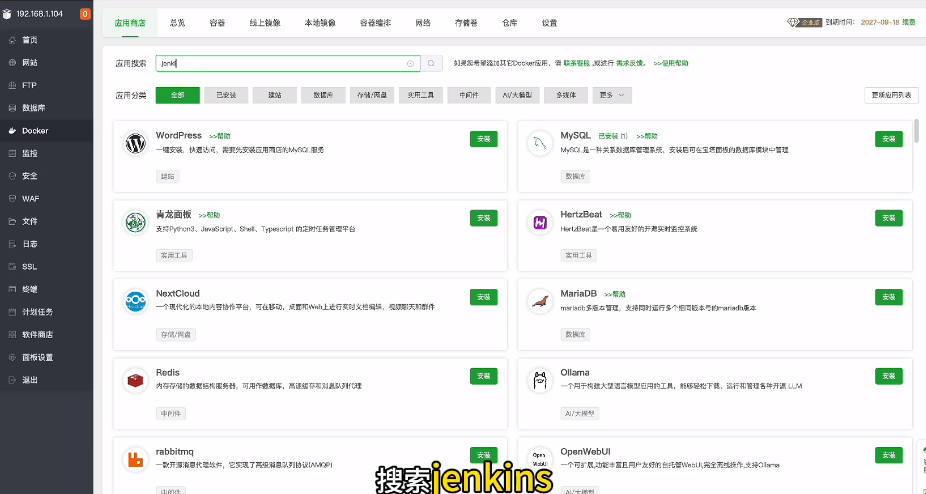Screen dimensions: 926x494
Task: Install Redis with its 安装 button
Action: (x=484, y=376)
